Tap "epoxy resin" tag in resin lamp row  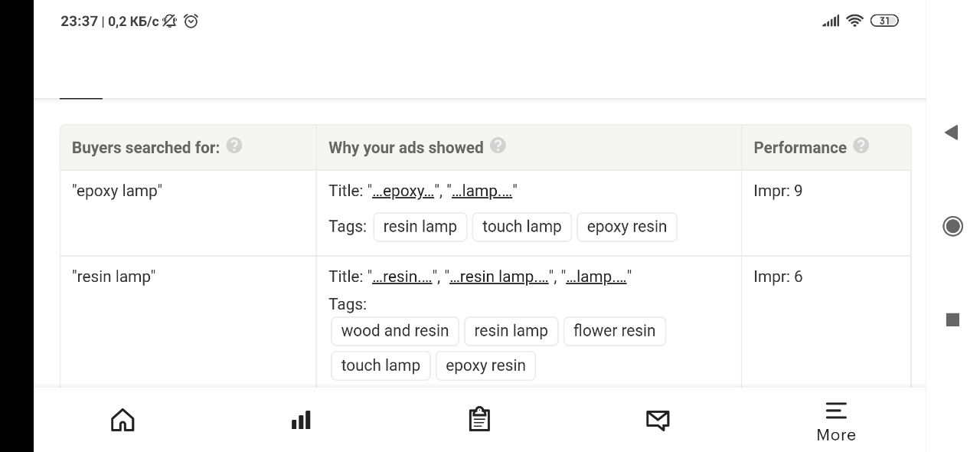pyautogui.click(x=485, y=365)
